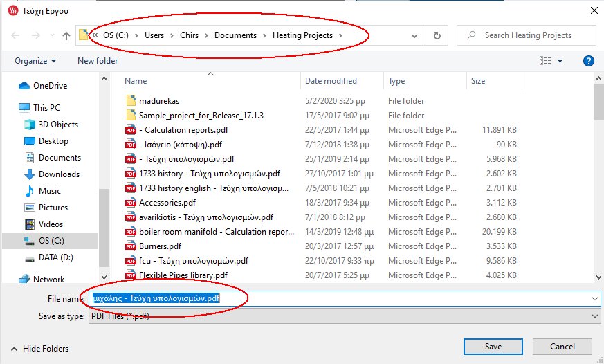Select the 3D Objects folder icon

pyautogui.click(x=29, y=125)
